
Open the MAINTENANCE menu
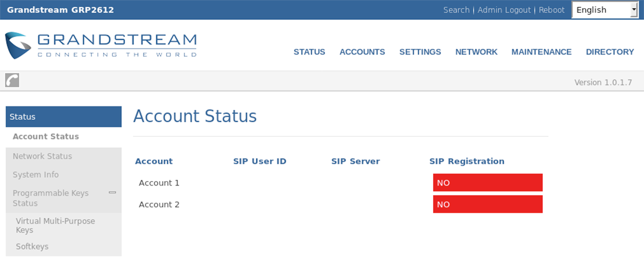coord(542,52)
